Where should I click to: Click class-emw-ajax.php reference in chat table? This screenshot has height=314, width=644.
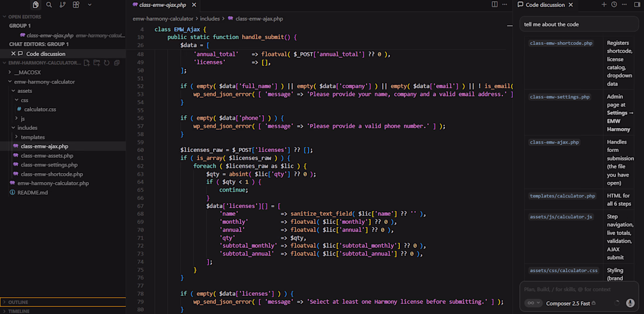click(x=554, y=142)
